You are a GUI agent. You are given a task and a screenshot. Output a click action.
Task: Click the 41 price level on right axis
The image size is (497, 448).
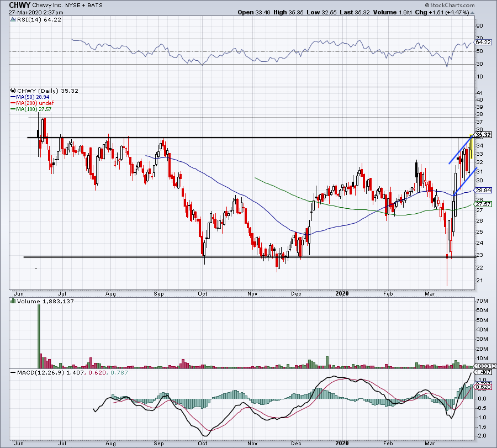coord(479,93)
